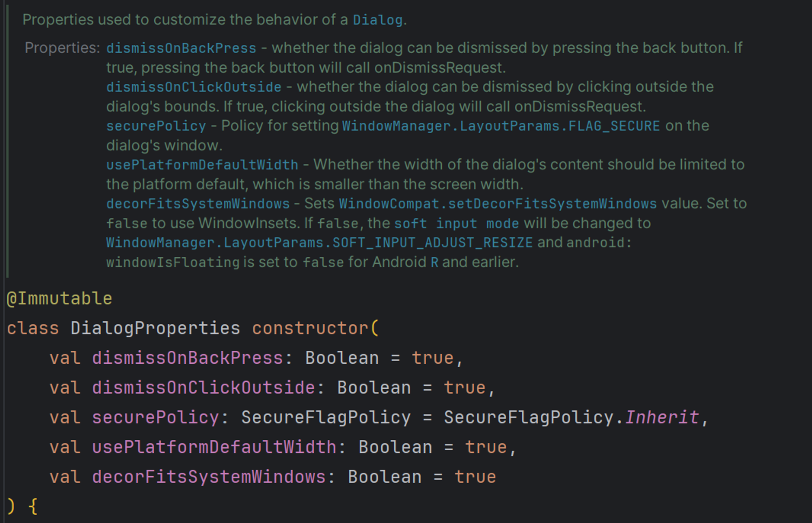Screen dimensions: 812x523
Task: Open WindowManager.LayoutParams.FLAG_SECURE link
Action: tap(501, 126)
